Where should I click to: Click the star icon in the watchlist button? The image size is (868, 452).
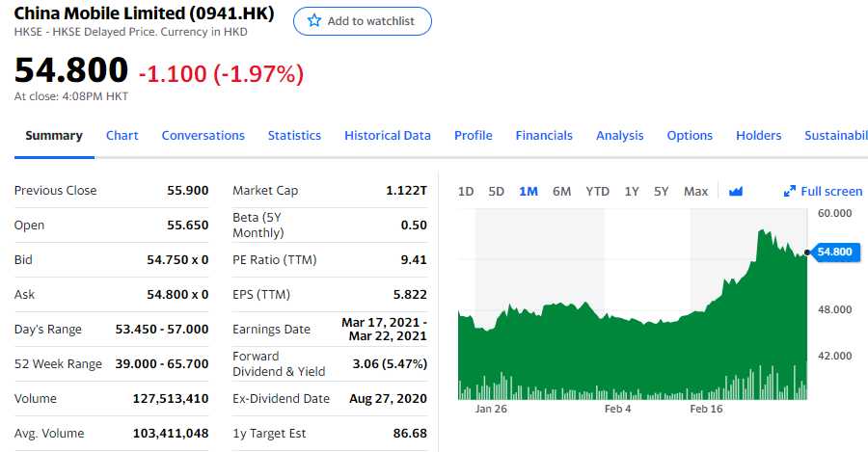(x=313, y=21)
